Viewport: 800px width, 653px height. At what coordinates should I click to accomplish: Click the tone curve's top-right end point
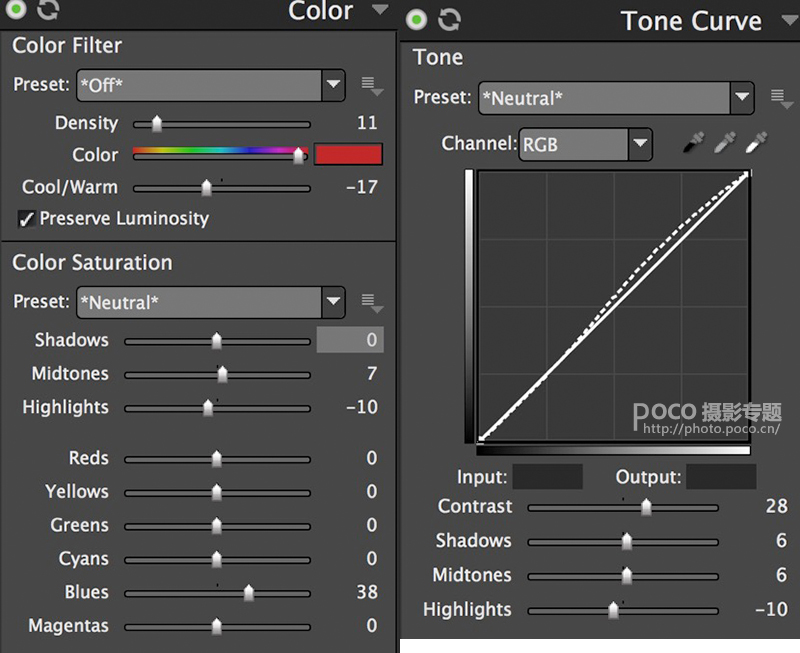click(747, 174)
